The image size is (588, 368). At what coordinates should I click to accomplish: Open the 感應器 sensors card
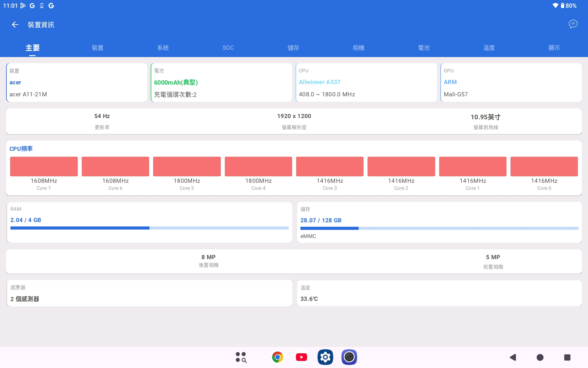pos(149,293)
